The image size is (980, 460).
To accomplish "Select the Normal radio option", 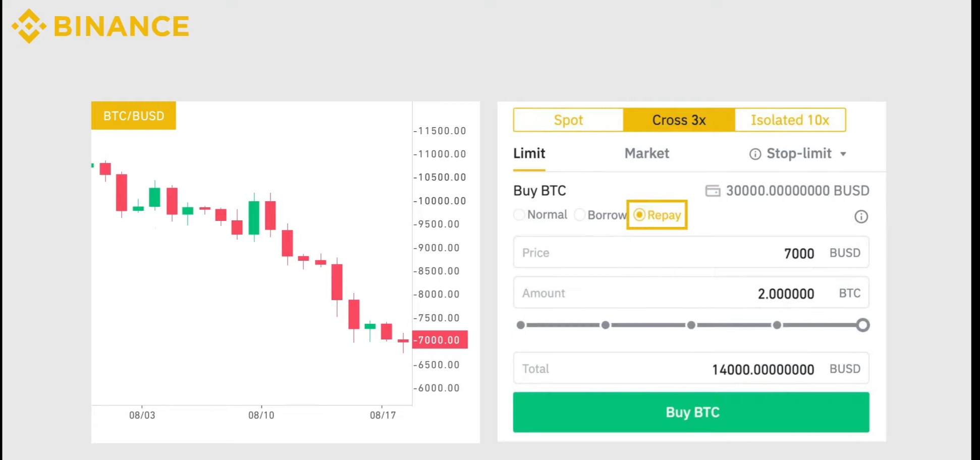I will pos(519,215).
